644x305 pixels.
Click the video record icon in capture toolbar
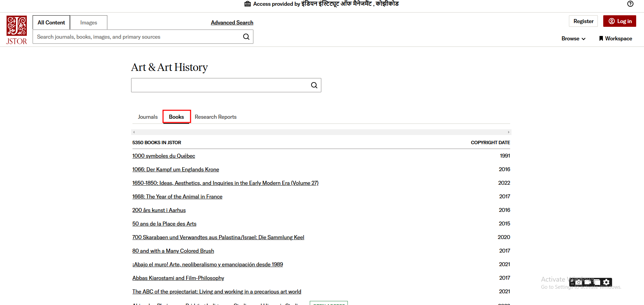coord(588,282)
